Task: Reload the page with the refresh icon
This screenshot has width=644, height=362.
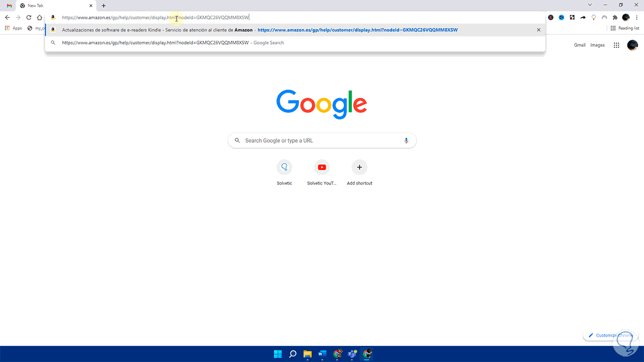Action: coord(28,17)
